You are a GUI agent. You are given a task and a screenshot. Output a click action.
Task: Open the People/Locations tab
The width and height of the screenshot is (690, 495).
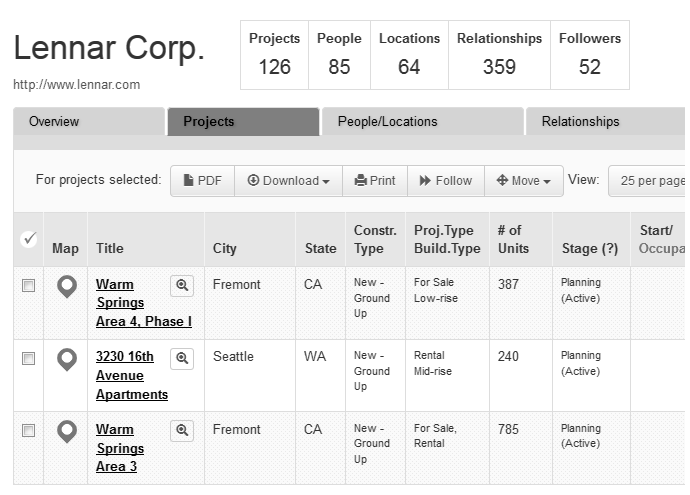(423, 121)
